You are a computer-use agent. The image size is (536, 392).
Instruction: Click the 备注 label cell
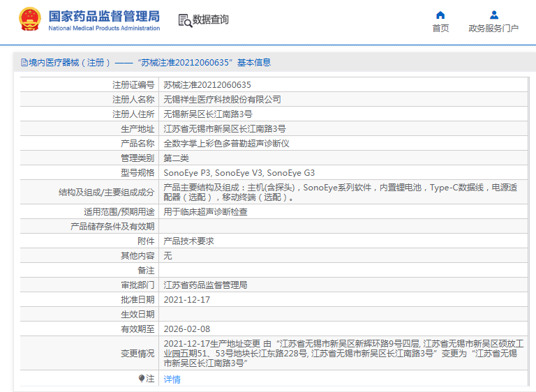(89, 271)
